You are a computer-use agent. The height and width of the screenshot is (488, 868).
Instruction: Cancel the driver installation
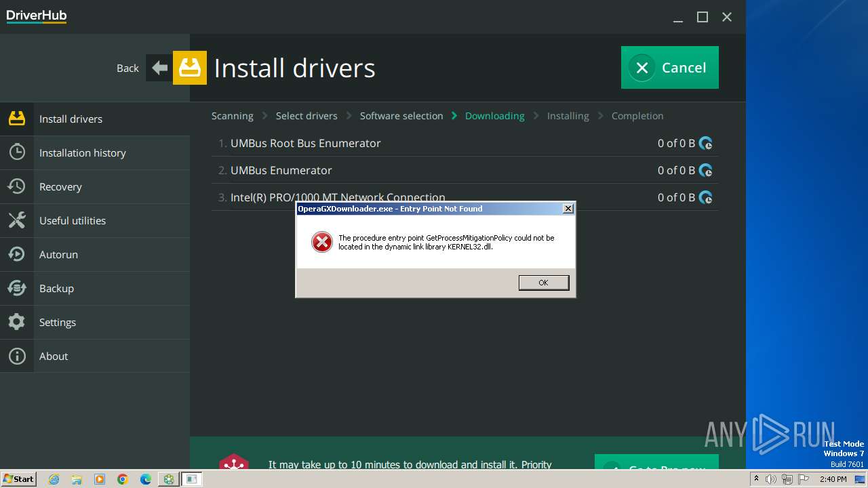coord(670,67)
